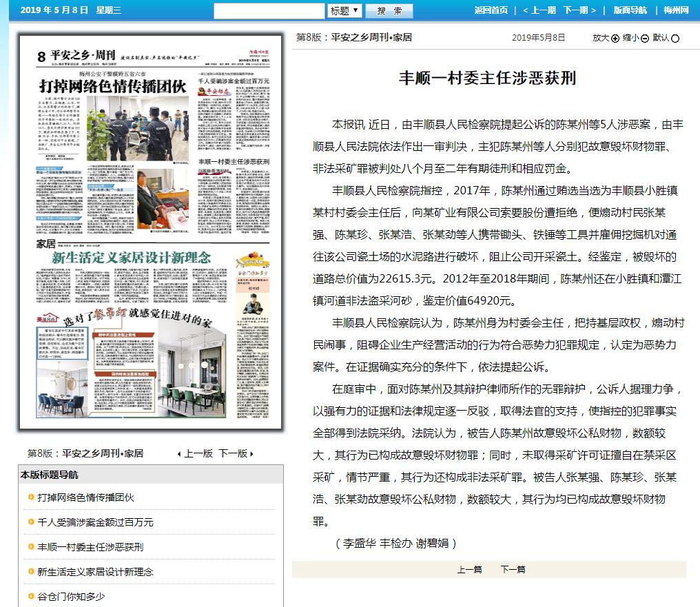Image resolution: width=700 pixels, height=607 pixels.
Task: Click the right arrow icon after 下一版
Action: tap(251, 454)
